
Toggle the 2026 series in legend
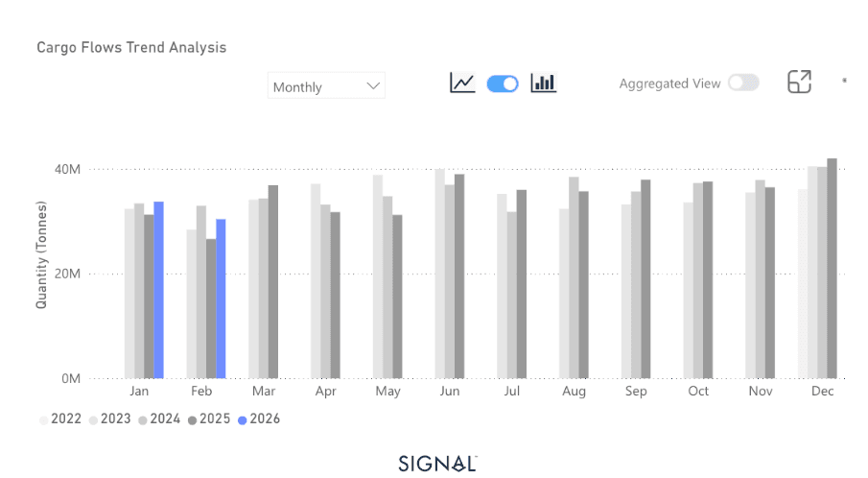260,419
